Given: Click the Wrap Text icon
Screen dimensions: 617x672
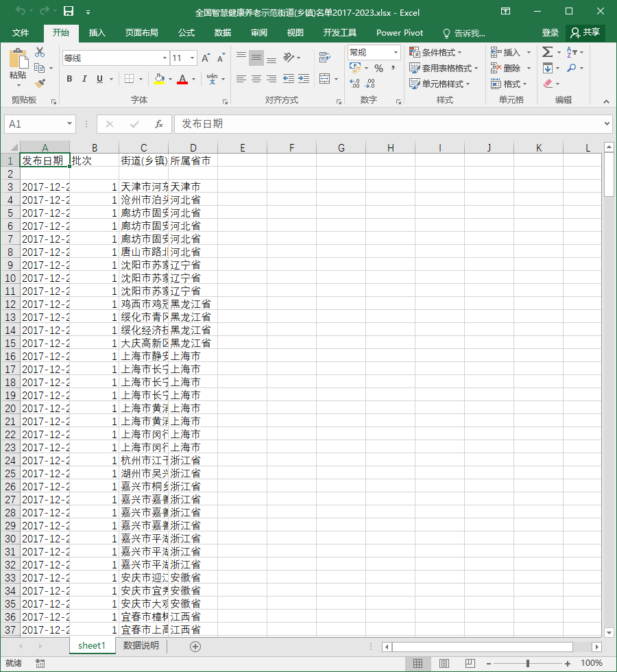Looking at the screenshot, I should 325,57.
